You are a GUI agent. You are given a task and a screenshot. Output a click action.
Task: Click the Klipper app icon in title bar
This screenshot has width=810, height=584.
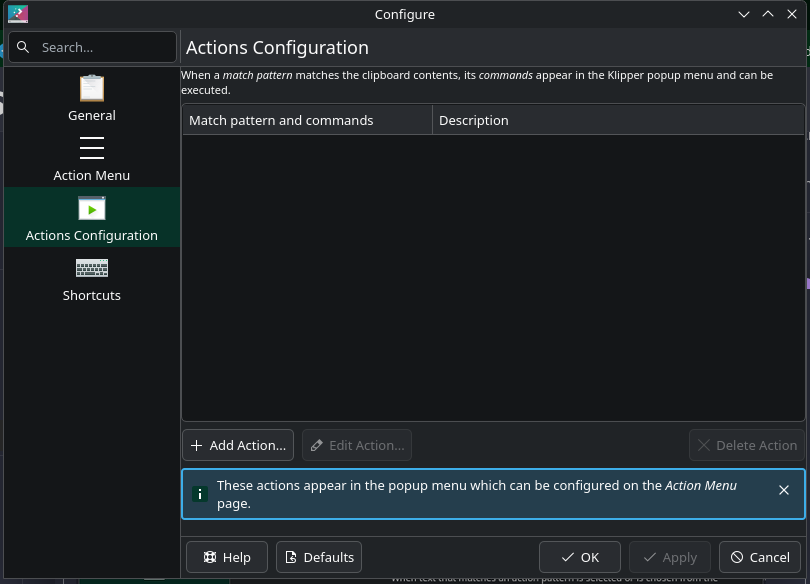click(x=18, y=14)
